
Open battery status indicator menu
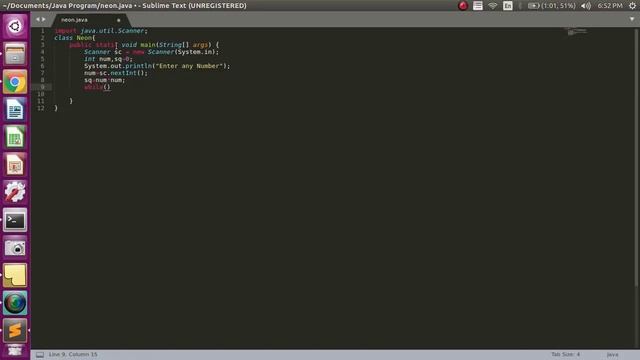tap(551, 6)
